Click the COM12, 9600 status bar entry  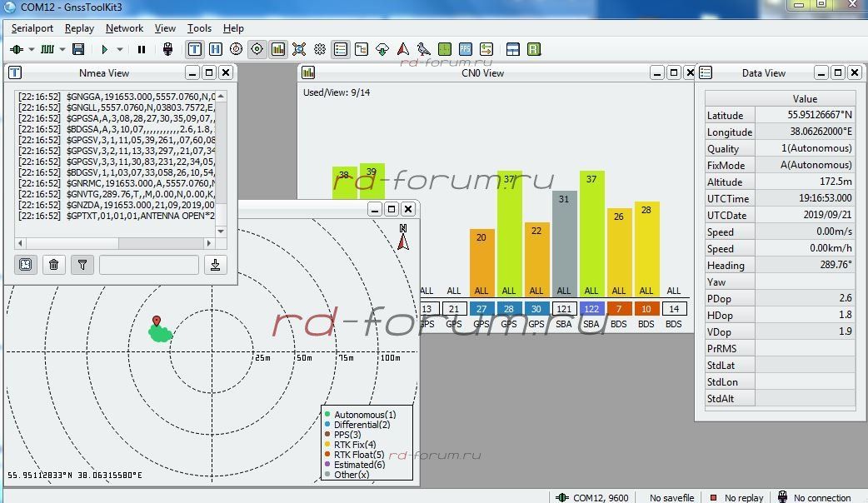coord(593,497)
